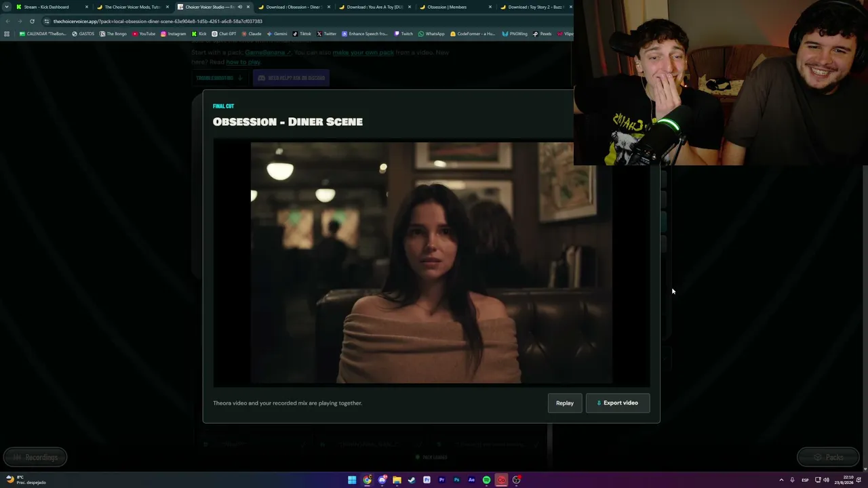
Task: Click the browser address bar URL
Action: pos(158,21)
